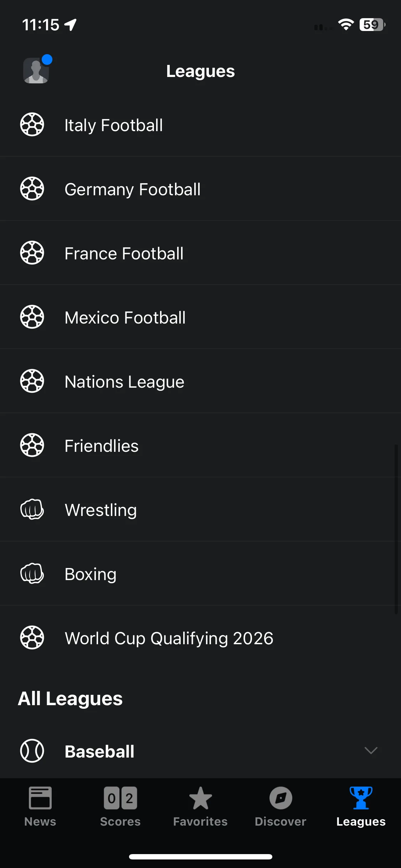
Task: Expand the Baseball leagues row
Action: [200, 751]
